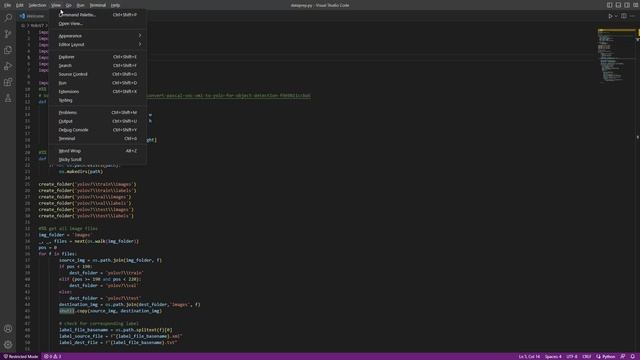Screen dimensions: 640x360
Task: Toggle primary side bar layout icon in title bar
Action: point(609,5)
